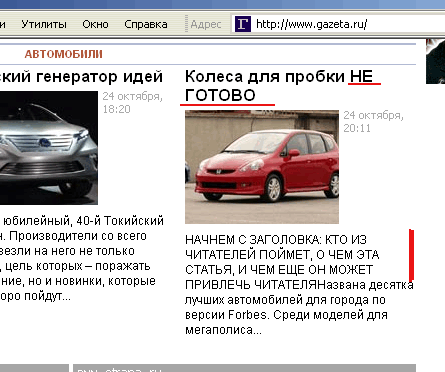The image size is (445, 372).
Task: Click the photo thumbnail next to the article column
Action: coord(435,61)
